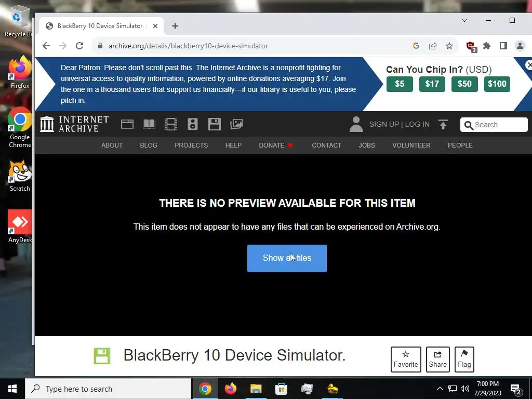Screen dimensions: 532x399
Task: Click the site padlock icon
Action: [100, 46]
